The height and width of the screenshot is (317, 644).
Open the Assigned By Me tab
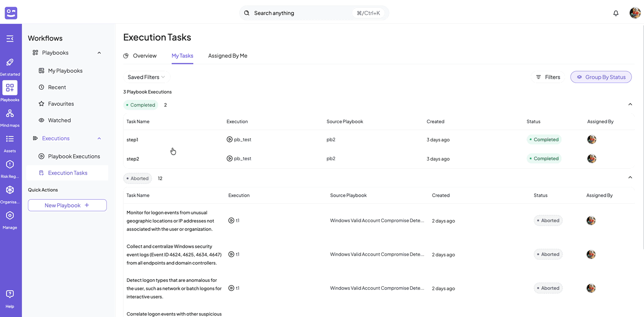click(227, 55)
